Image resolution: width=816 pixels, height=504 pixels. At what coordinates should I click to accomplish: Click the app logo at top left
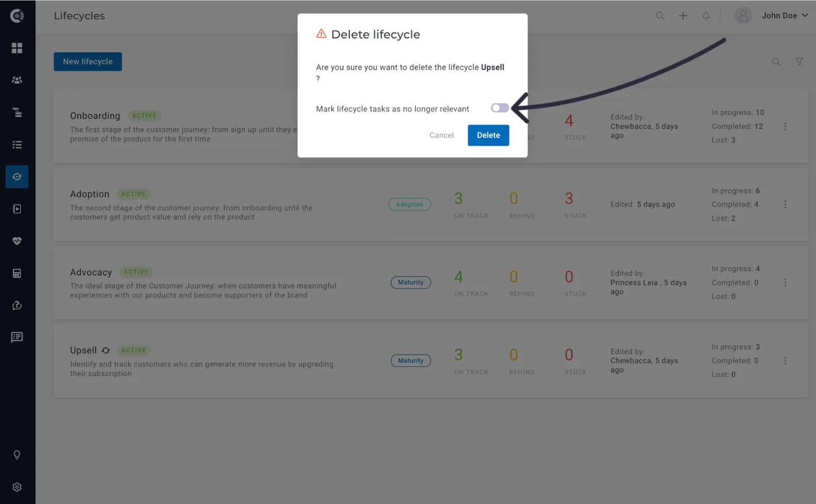click(17, 16)
